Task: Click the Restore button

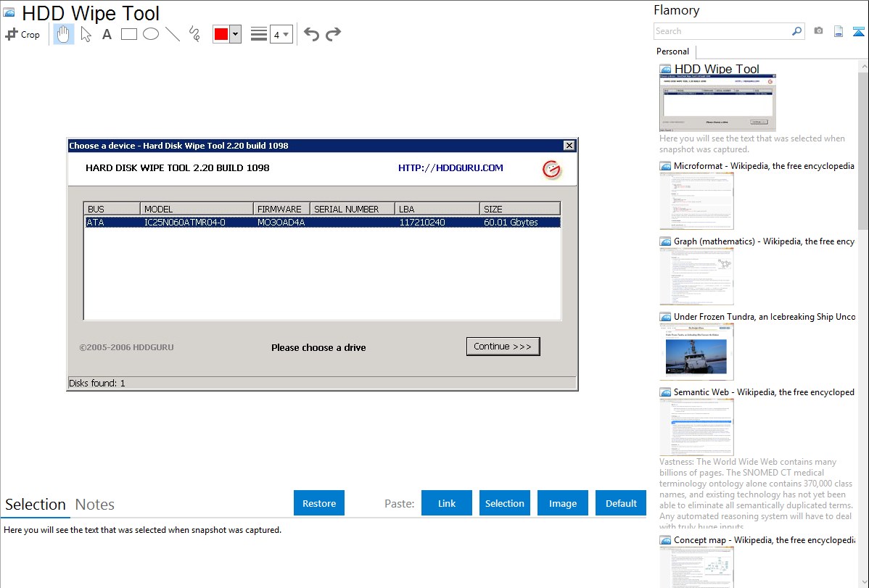Action: click(319, 503)
